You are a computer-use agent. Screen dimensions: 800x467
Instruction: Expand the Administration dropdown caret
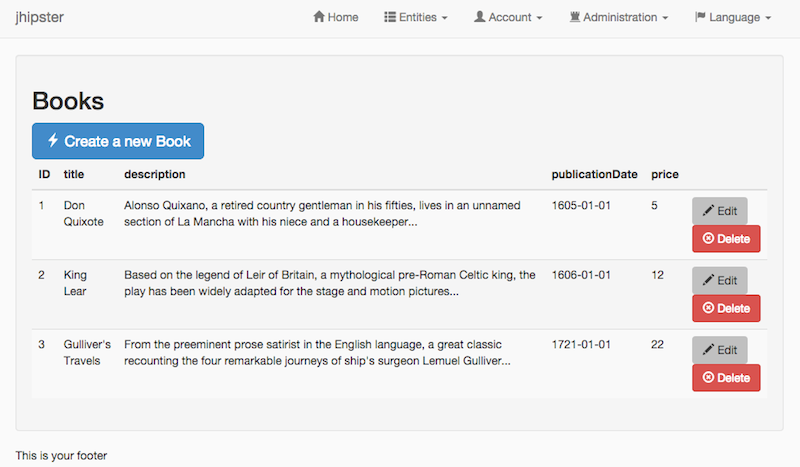click(665, 18)
